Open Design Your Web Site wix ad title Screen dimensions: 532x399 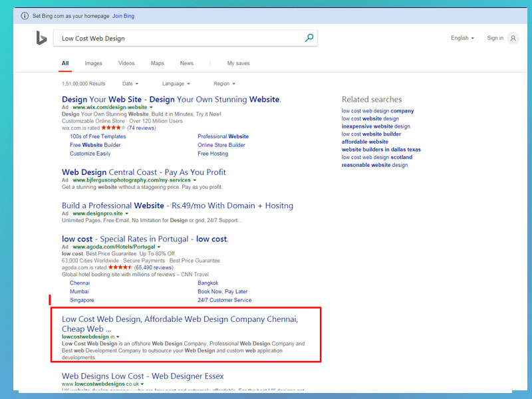pyautogui.click(x=172, y=99)
